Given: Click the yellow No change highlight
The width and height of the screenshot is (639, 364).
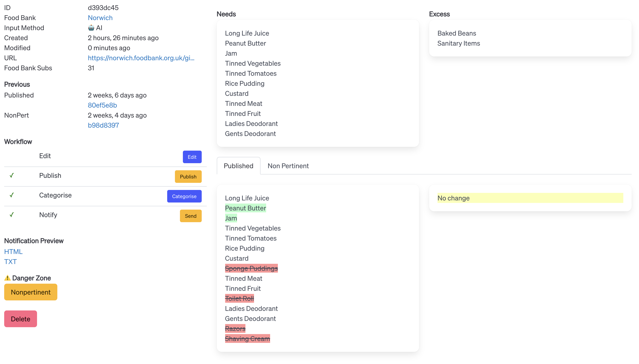Looking at the screenshot, I should click(x=530, y=198).
